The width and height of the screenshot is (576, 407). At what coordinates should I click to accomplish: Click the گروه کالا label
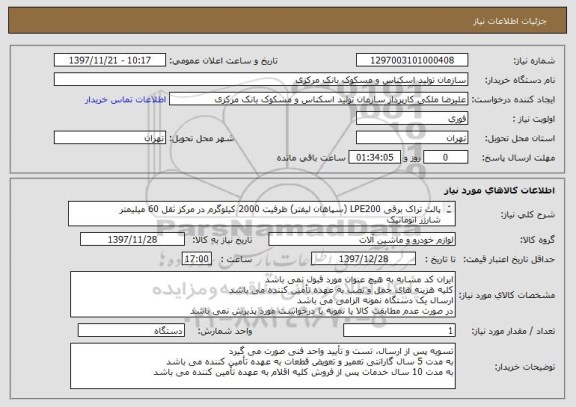pyautogui.click(x=537, y=240)
